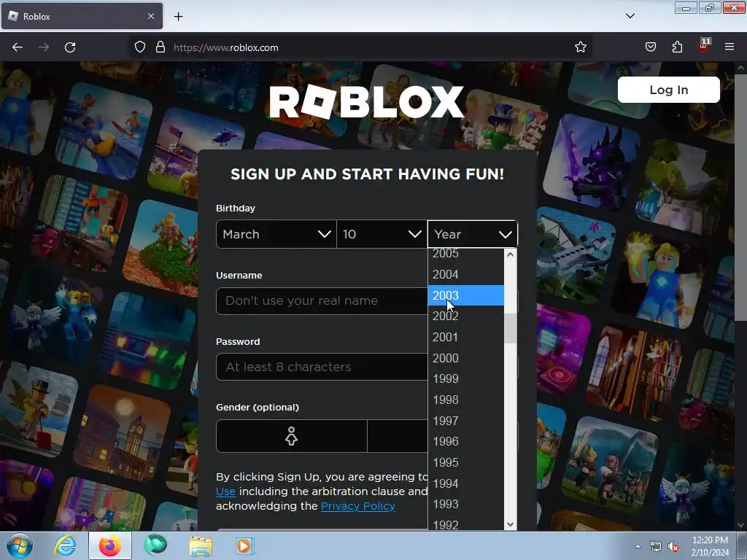Open the day dropdown showing 10

click(x=382, y=234)
